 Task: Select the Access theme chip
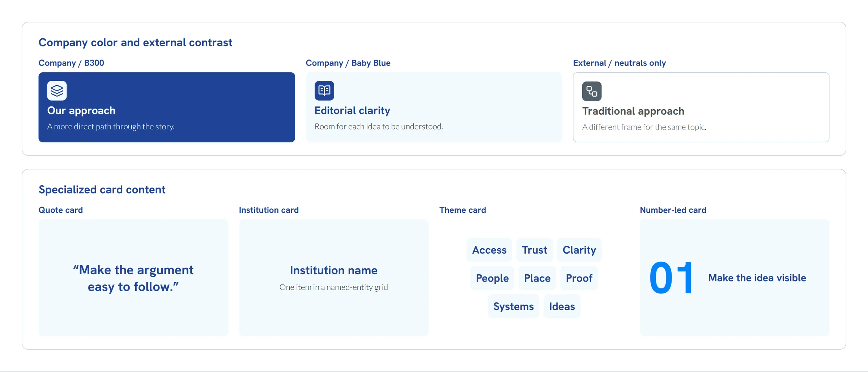click(x=489, y=250)
